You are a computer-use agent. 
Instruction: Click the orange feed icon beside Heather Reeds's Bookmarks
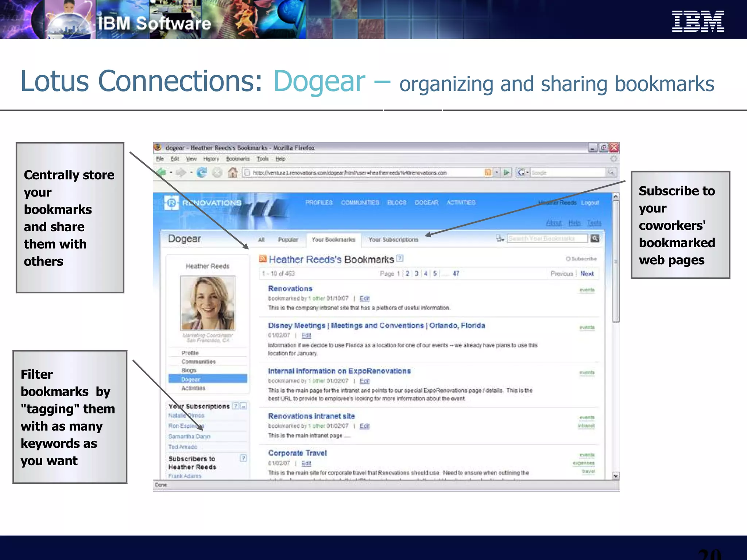(x=263, y=259)
